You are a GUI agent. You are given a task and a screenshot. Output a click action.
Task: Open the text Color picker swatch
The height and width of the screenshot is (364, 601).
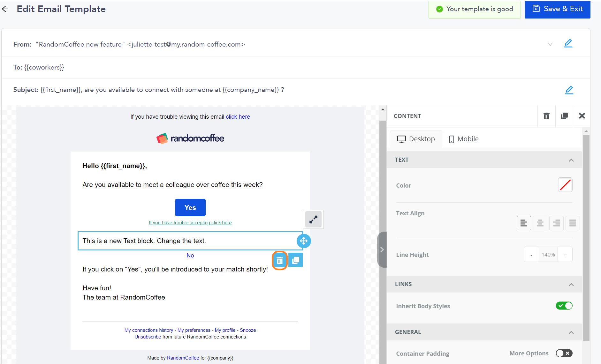(565, 185)
